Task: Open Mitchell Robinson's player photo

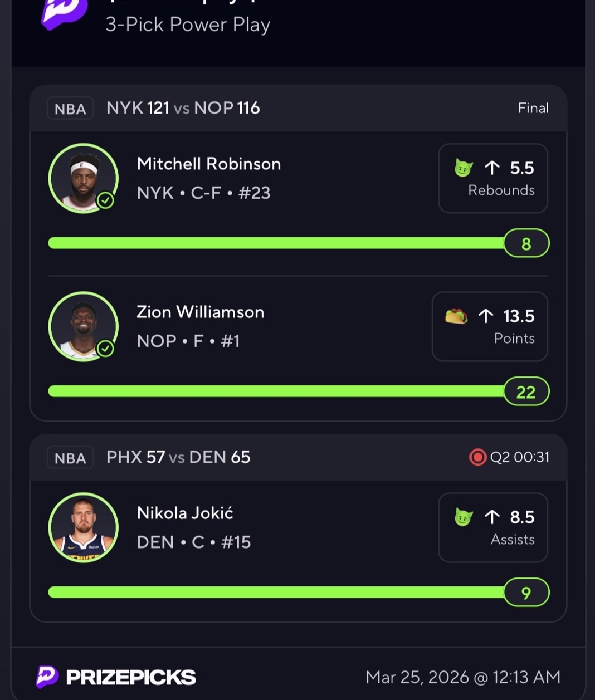Action: point(83,178)
